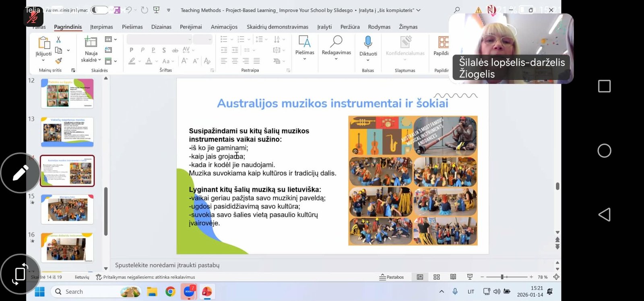Click fit slide to window icon

(556, 277)
